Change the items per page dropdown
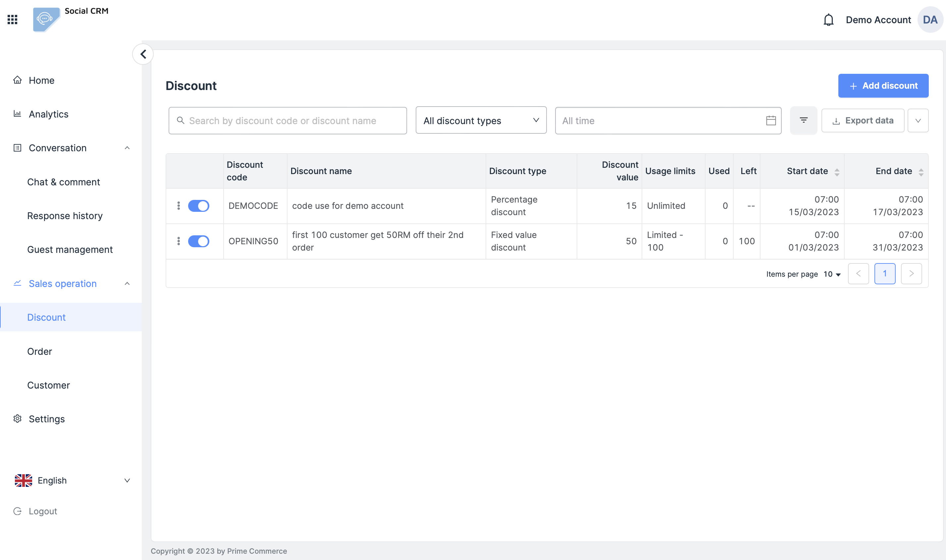The image size is (946, 560). [832, 274]
